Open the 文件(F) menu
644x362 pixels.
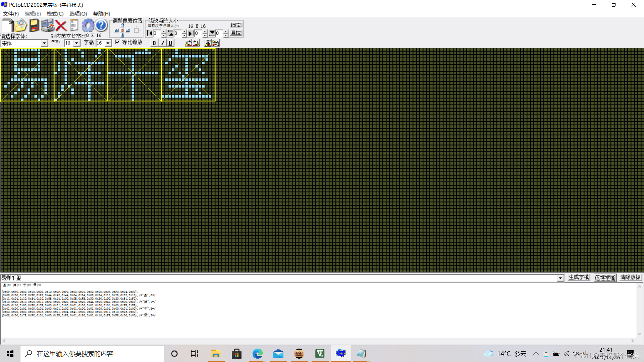pos(11,14)
